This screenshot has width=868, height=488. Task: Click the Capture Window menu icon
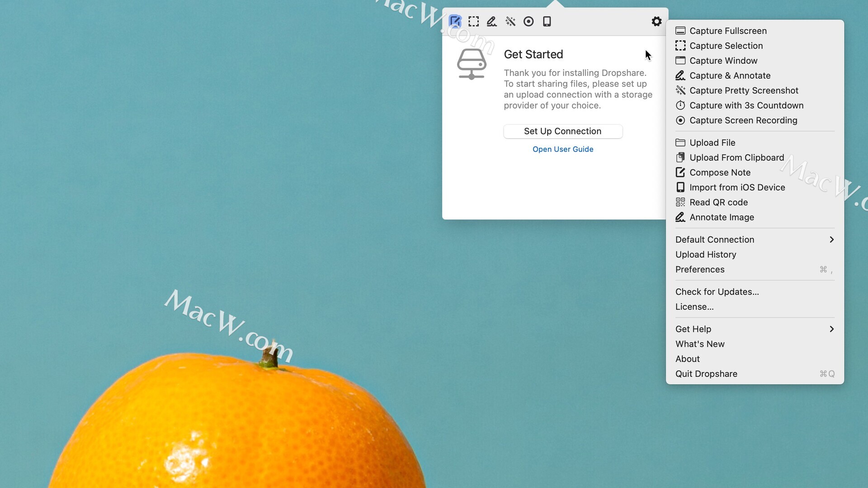point(680,61)
